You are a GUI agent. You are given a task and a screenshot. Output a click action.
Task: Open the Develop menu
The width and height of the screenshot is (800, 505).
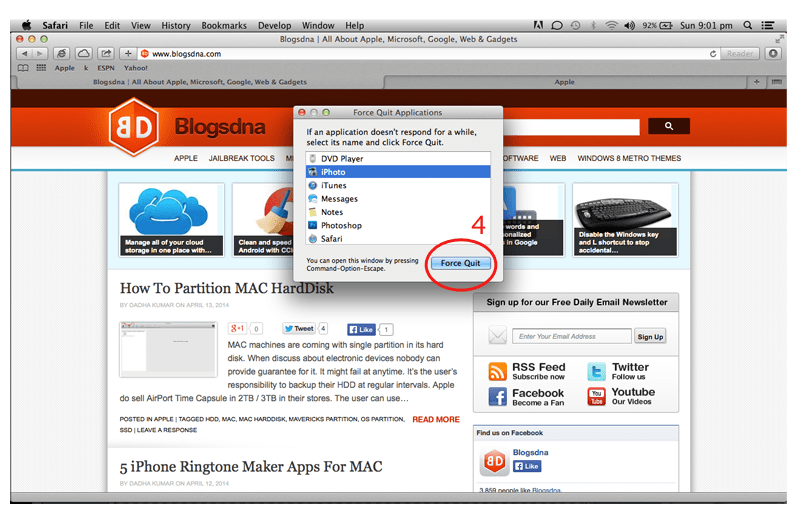click(274, 25)
